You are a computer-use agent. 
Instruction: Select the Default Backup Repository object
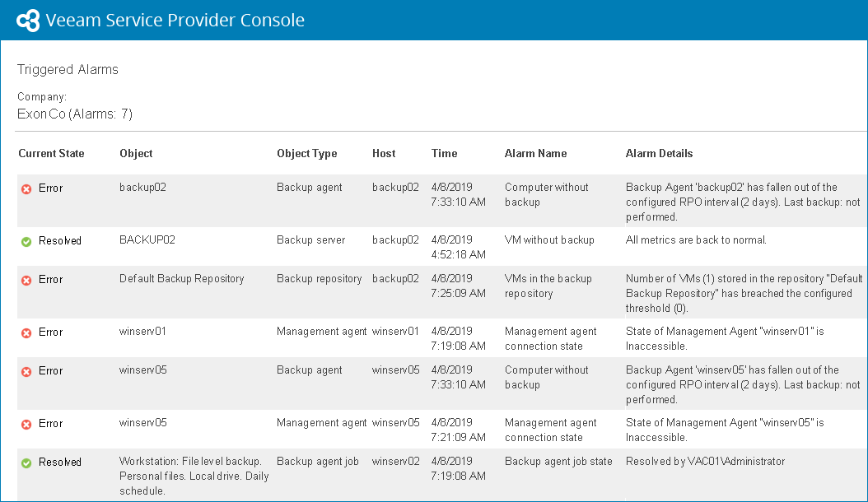point(182,279)
